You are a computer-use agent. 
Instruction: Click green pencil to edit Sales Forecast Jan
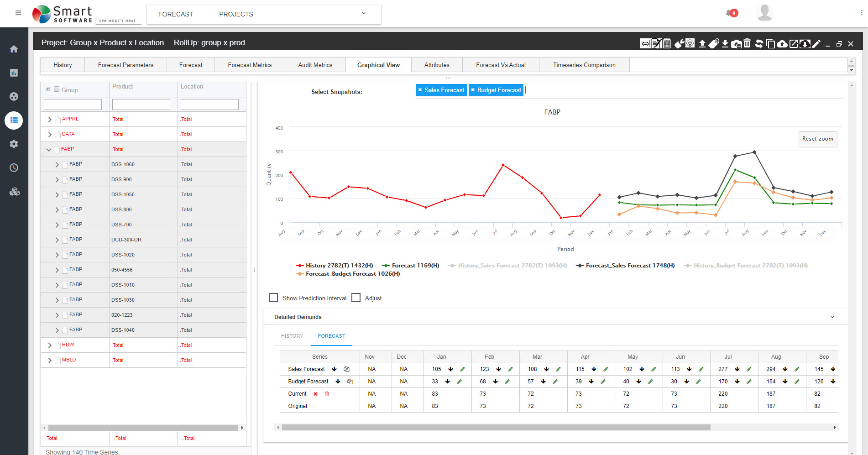coord(462,369)
